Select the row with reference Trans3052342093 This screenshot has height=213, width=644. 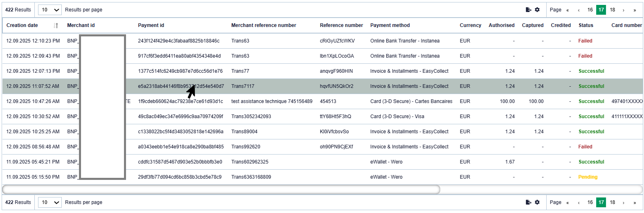(251, 117)
